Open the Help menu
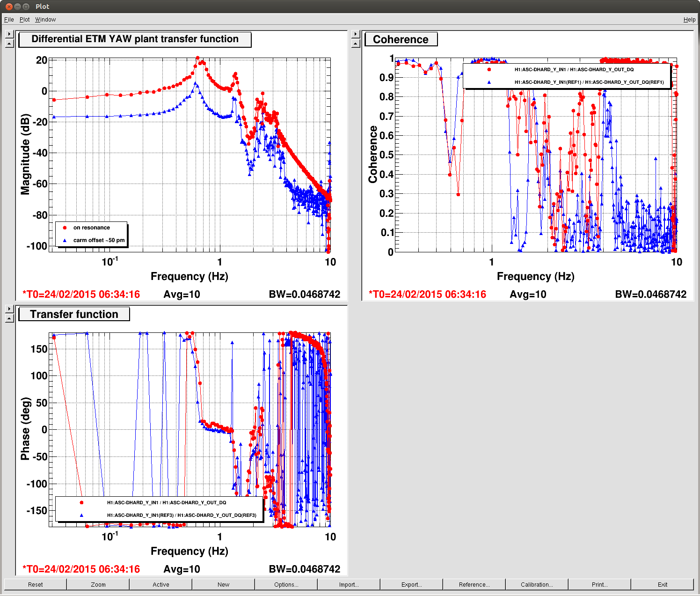This screenshot has width=700, height=596. pyautogui.click(x=689, y=20)
